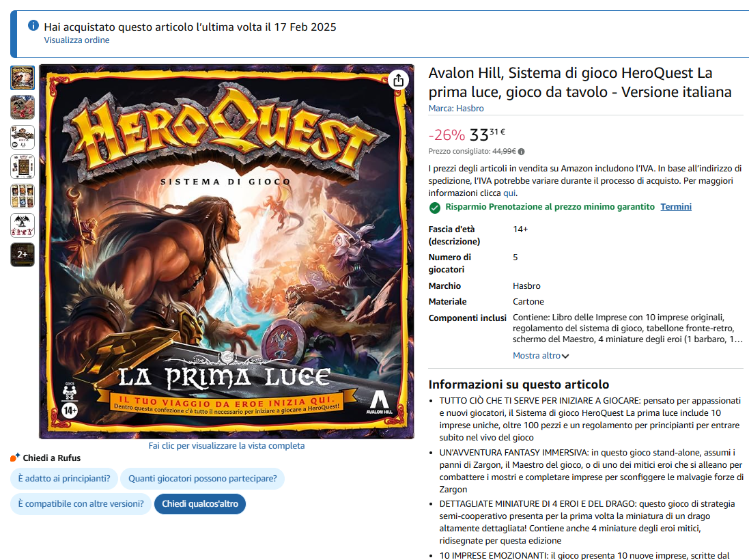Open the Visualizza ordine link
This screenshot has height=560, width=749.
(x=76, y=40)
